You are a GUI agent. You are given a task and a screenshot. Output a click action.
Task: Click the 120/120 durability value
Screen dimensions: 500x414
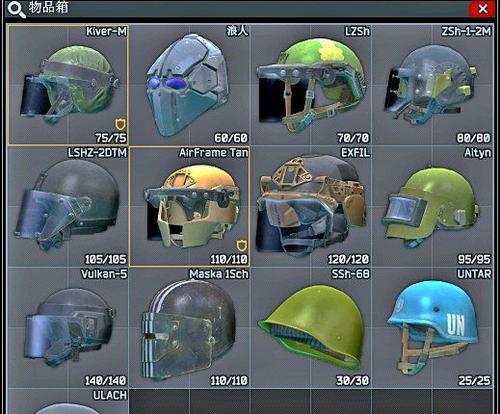[x=348, y=259]
